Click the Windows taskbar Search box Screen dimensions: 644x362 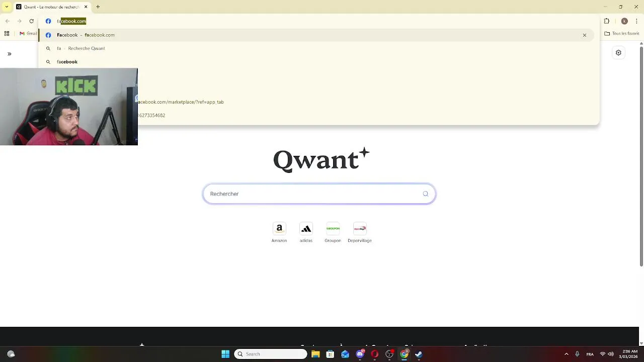pyautogui.click(x=271, y=354)
